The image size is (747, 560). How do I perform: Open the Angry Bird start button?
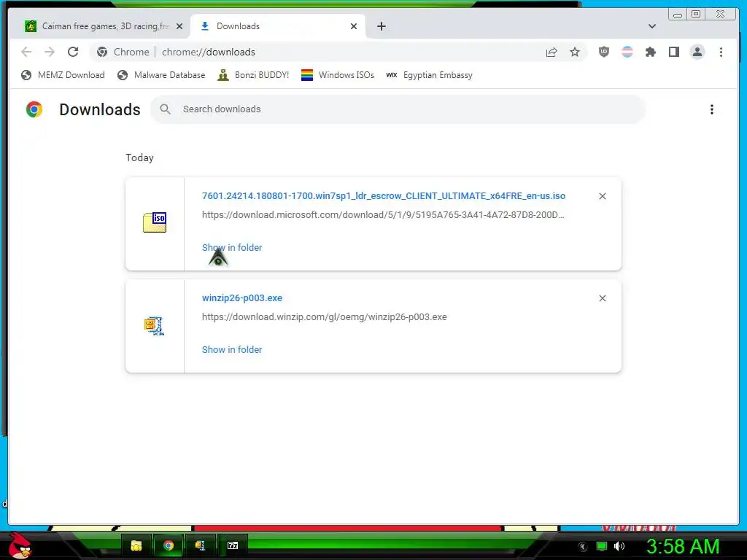click(x=20, y=545)
